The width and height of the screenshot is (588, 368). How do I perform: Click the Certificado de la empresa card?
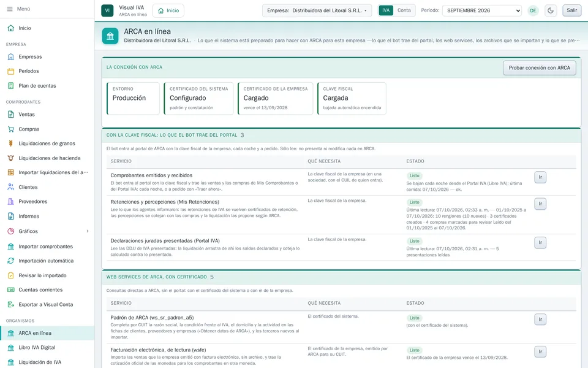pos(275,98)
